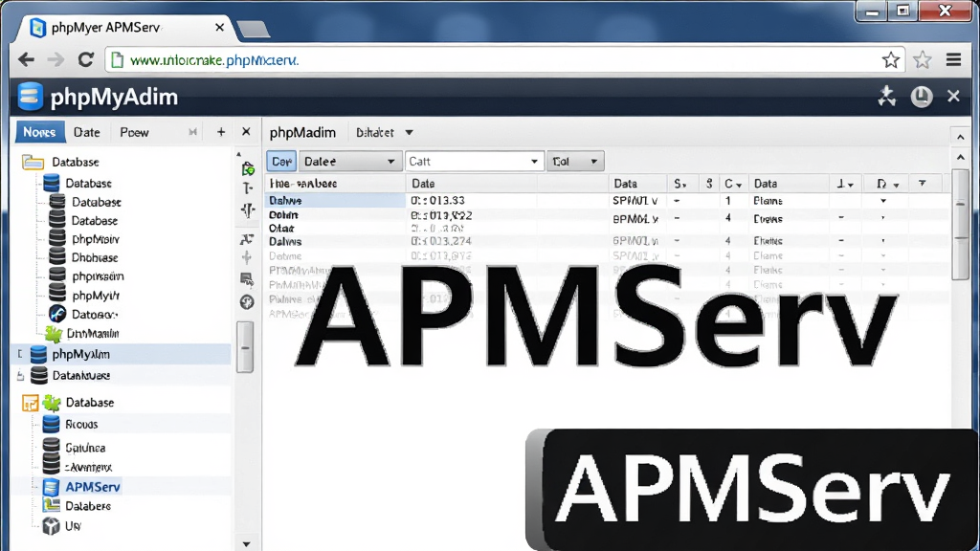Click the 0::013.33 date cell
980x551 pixels.
tap(437, 201)
